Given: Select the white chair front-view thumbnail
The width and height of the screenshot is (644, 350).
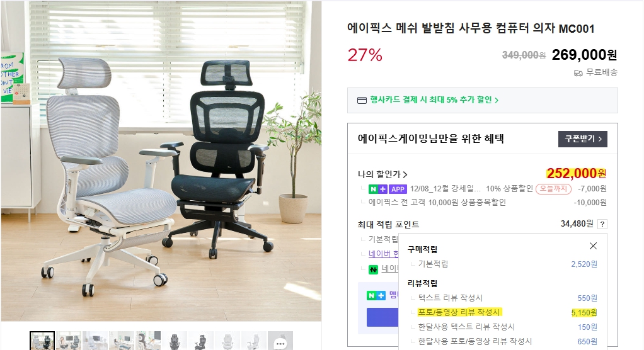Looking at the screenshot, I should (x=227, y=341).
